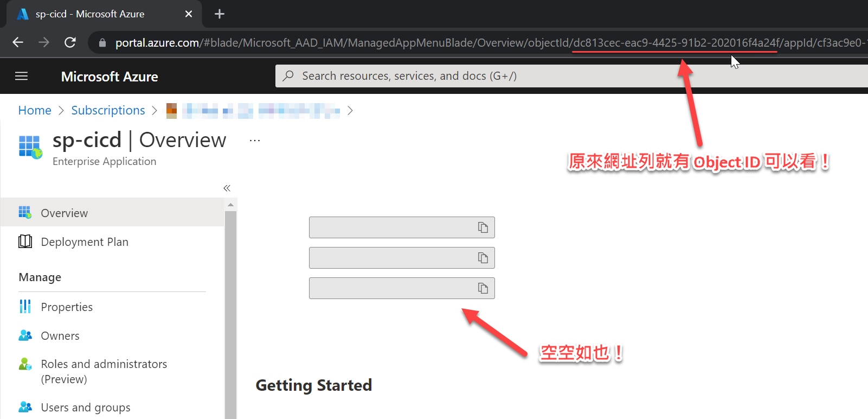Click the sp-cicd Enterprise Application icon
868x419 pixels.
(x=30, y=147)
